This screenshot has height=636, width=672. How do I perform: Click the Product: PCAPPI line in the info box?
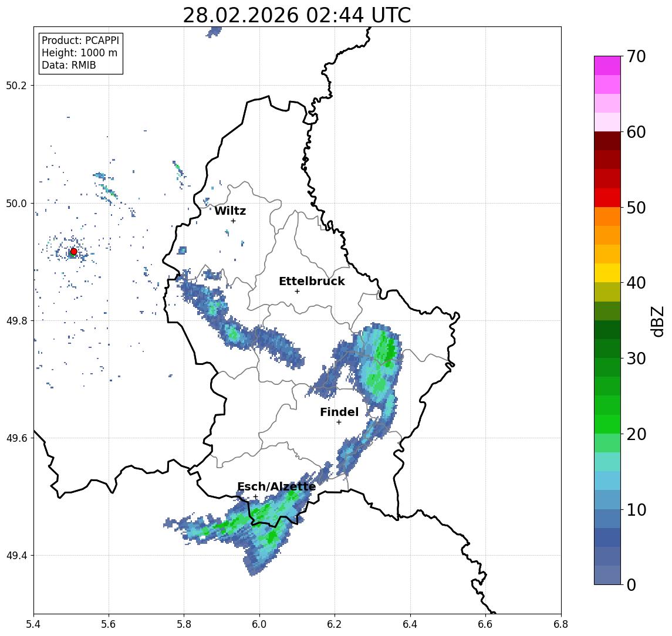[x=80, y=40]
